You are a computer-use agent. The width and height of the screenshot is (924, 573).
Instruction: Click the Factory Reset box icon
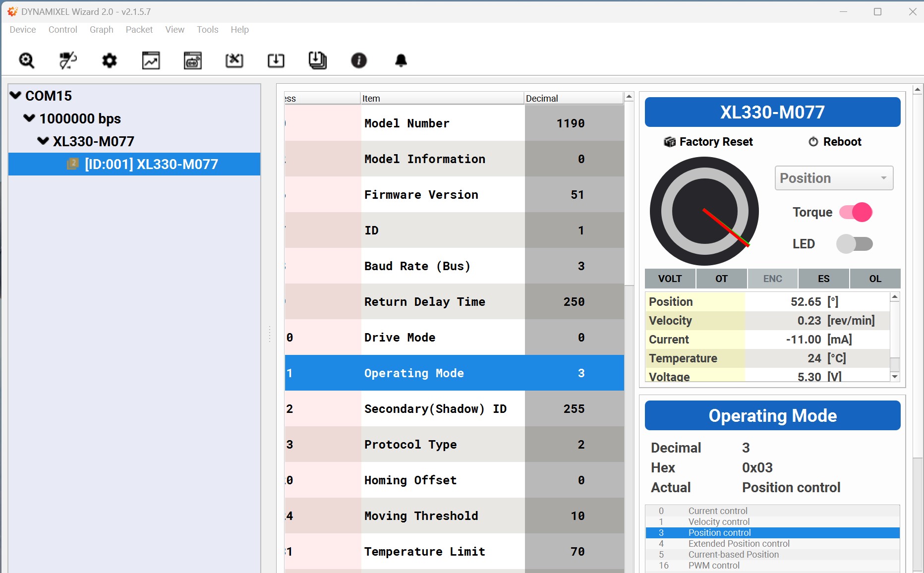point(670,142)
